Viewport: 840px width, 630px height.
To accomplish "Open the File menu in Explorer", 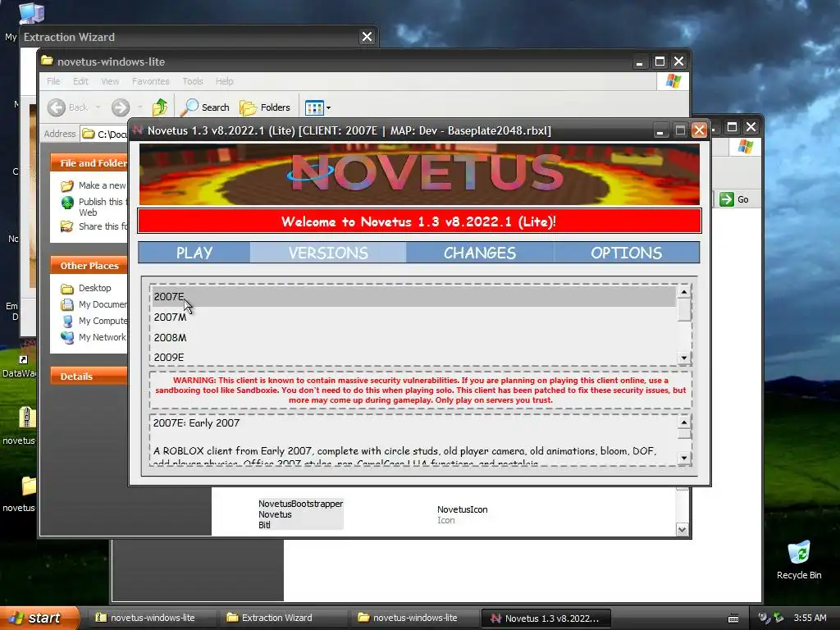I will (53, 81).
